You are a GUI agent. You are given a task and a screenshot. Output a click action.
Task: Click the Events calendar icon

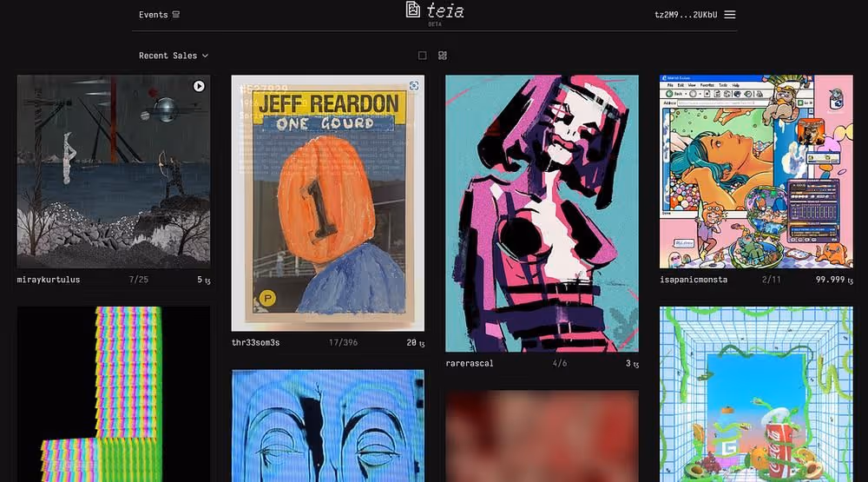(175, 15)
